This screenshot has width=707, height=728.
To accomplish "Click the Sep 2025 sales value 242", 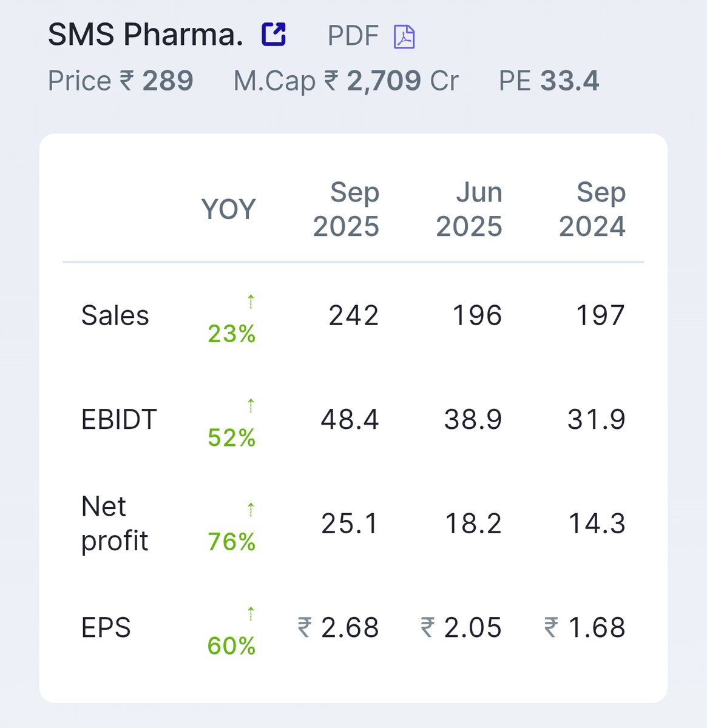I will tap(354, 315).
